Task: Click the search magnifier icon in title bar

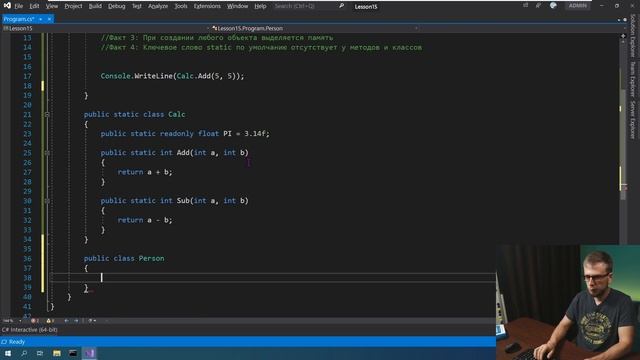Action: 342,6
